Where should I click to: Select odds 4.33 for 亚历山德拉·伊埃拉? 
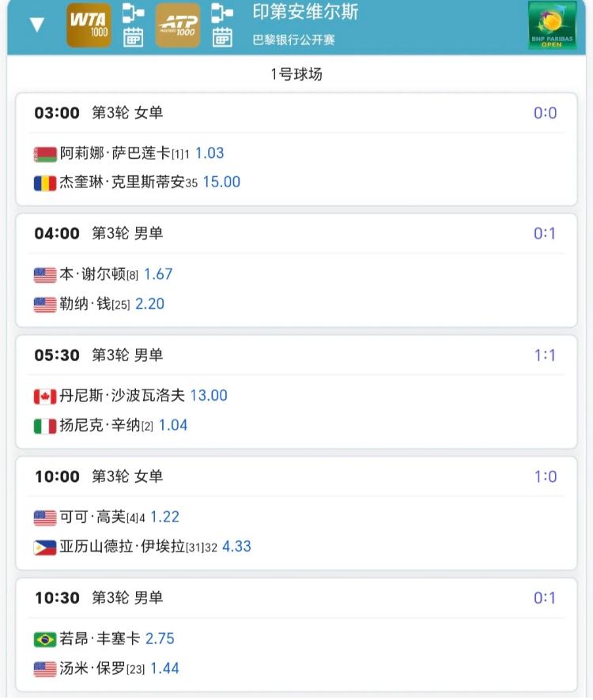[x=236, y=547]
